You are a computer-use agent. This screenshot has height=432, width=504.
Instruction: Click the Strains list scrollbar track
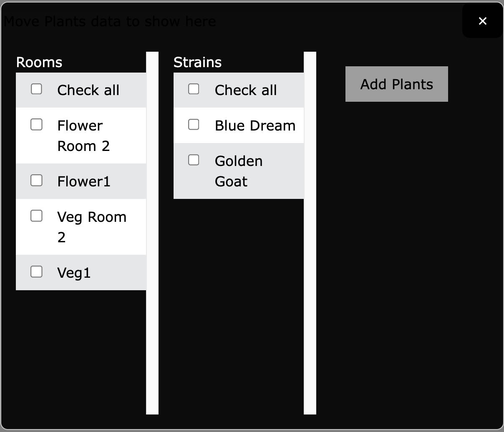[x=310, y=233]
